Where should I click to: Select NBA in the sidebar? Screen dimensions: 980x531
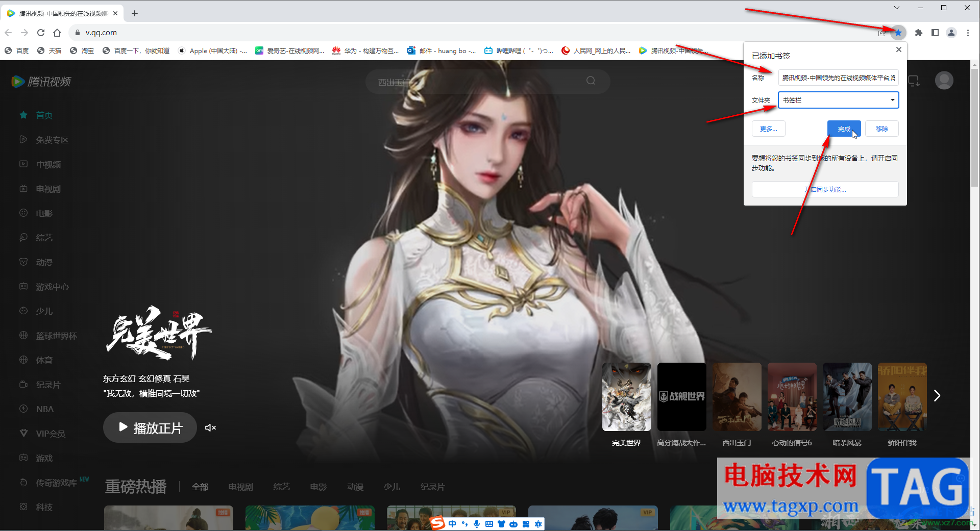(37, 409)
